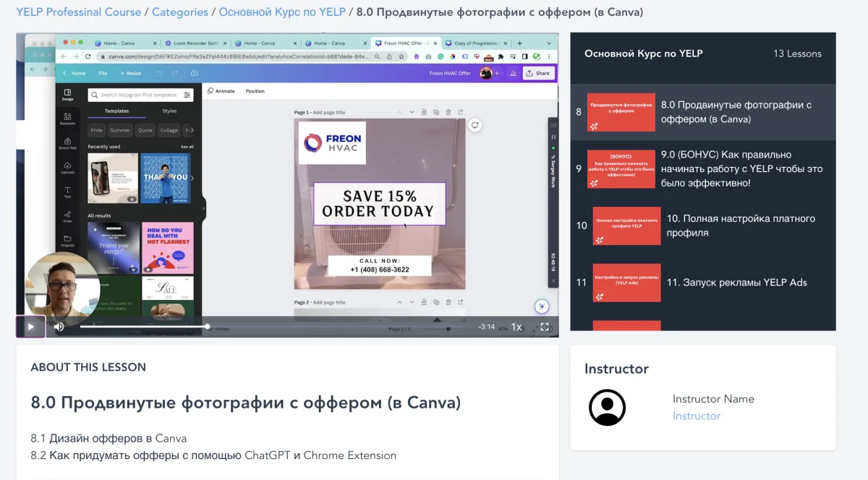Open lesson 10. Полная настройка платного профиля
This screenshot has width=868, height=480.
coord(703,226)
